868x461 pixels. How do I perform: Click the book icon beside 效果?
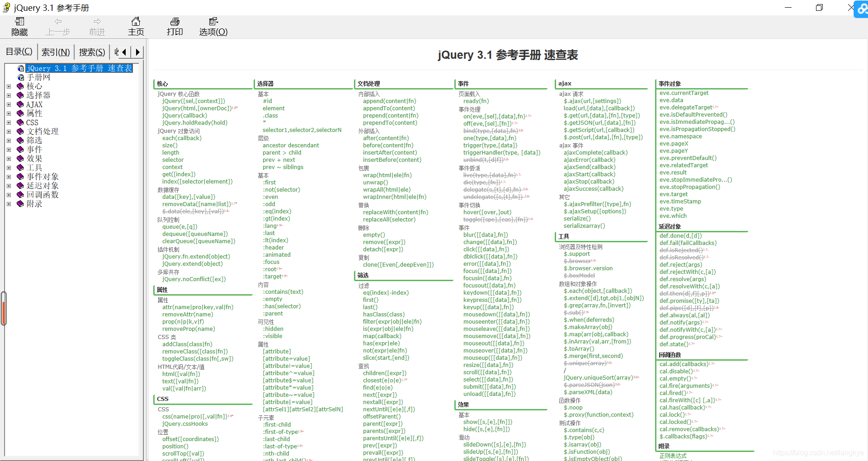(20, 158)
